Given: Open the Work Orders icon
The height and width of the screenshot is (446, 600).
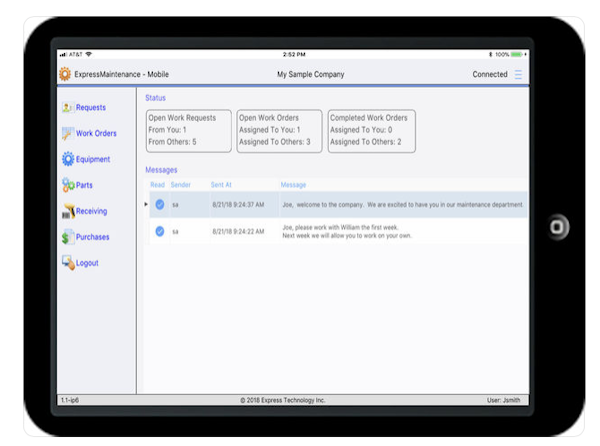Looking at the screenshot, I should tap(68, 134).
